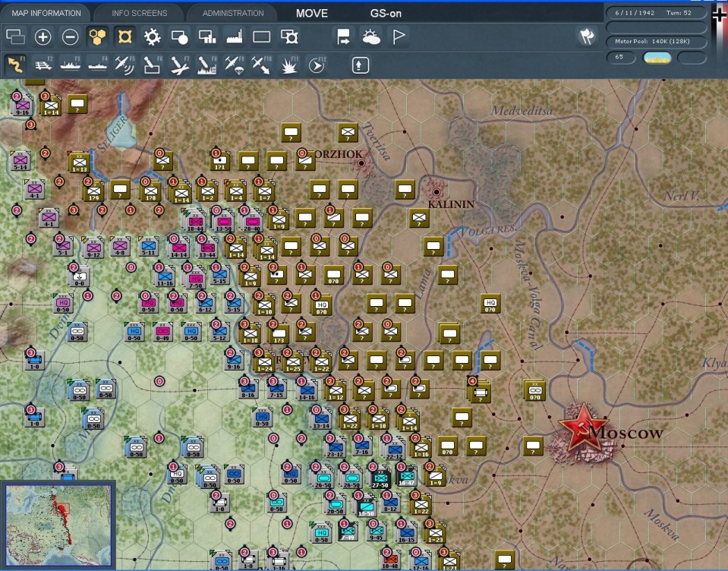Toggle the factory icon map overlay
Viewport: 728px width, 571px height.
point(234,36)
